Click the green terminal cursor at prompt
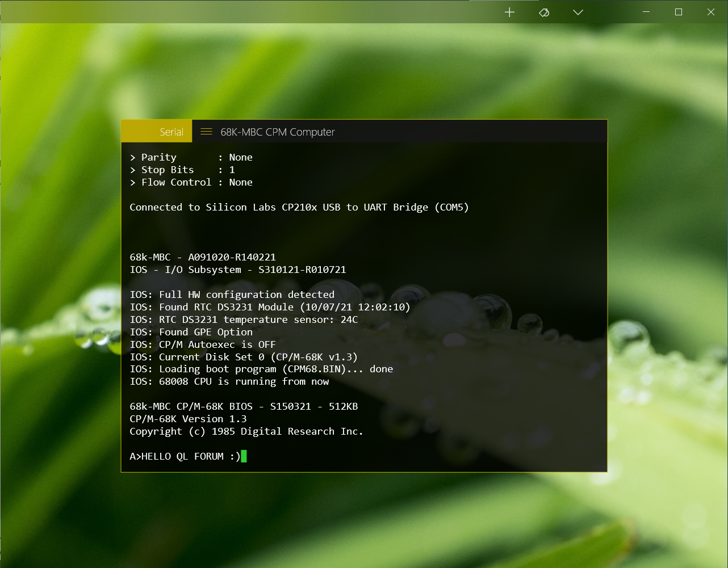This screenshot has width=728, height=568. tap(244, 456)
